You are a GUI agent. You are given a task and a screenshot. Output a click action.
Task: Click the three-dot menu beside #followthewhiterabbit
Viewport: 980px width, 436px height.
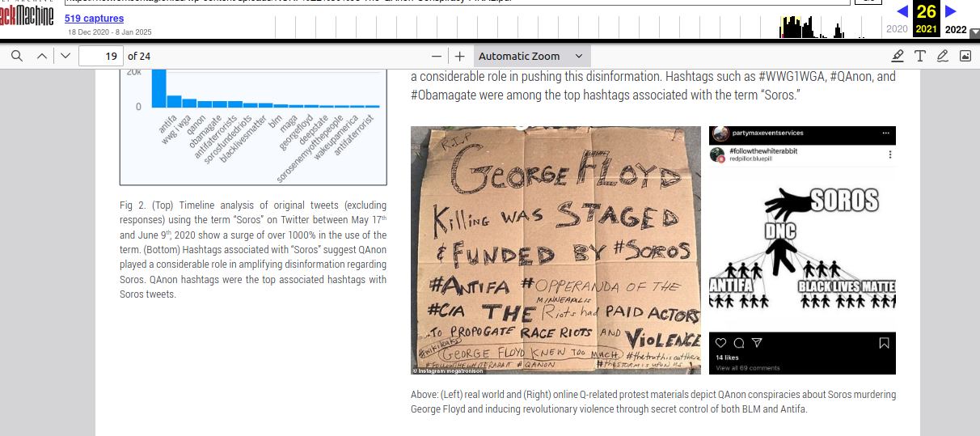890,155
